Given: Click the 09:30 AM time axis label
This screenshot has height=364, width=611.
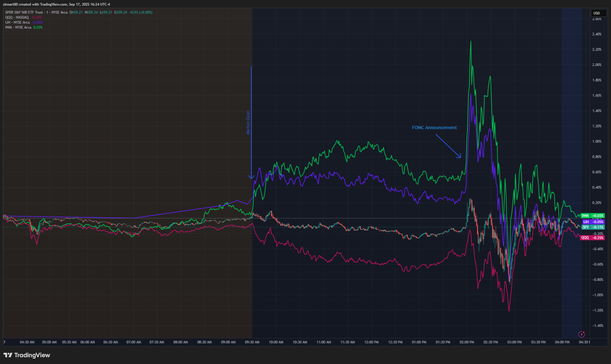Looking at the screenshot, I should pyautogui.click(x=252, y=342).
